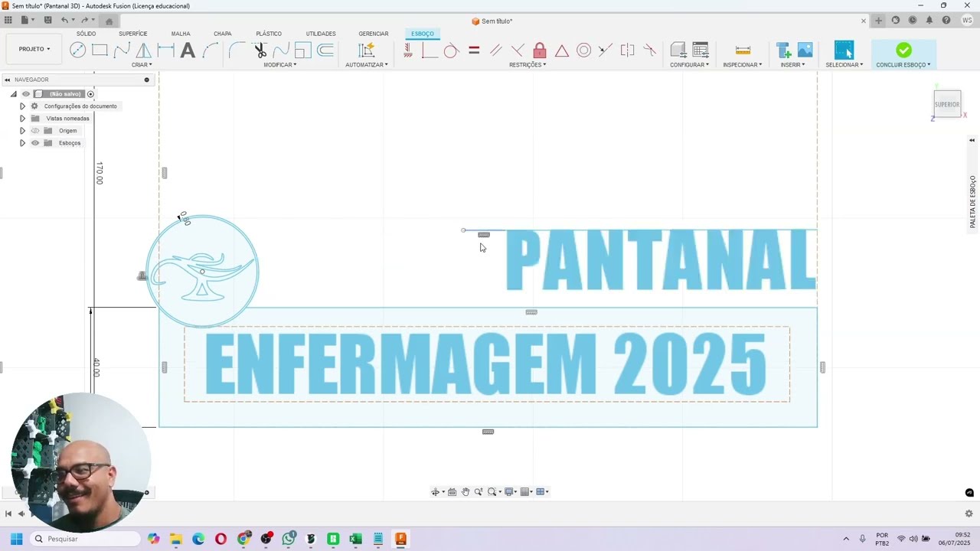The width and height of the screenshot is (980, 551).
Task: Click the Parallel constraint icon
Action: pos(496,51)
